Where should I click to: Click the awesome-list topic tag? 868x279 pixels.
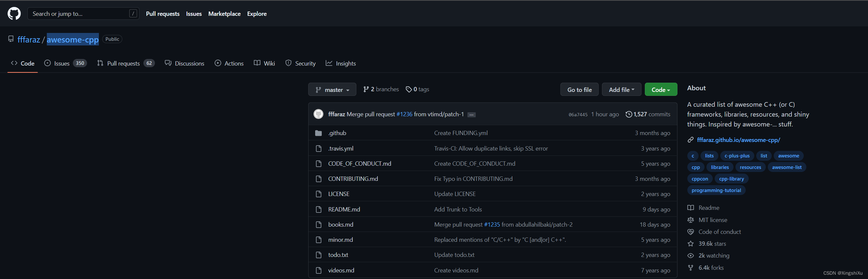(x=787, y=167)
